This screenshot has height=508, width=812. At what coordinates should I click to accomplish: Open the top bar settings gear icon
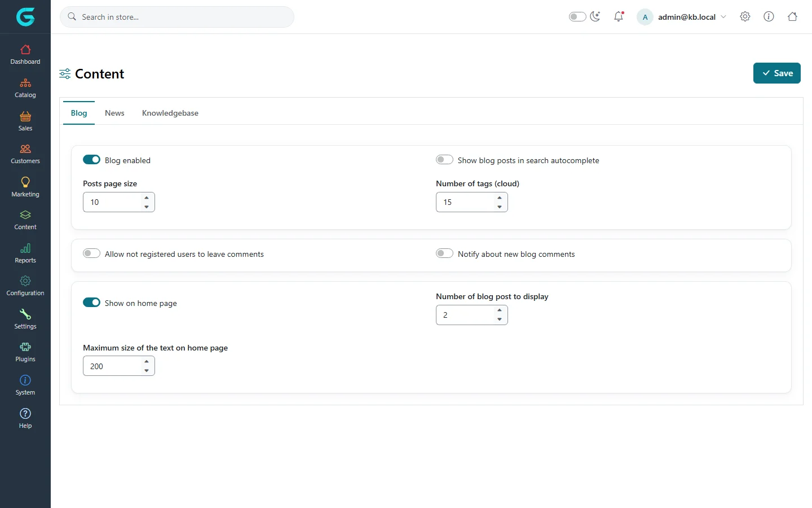tap(745, 16)
